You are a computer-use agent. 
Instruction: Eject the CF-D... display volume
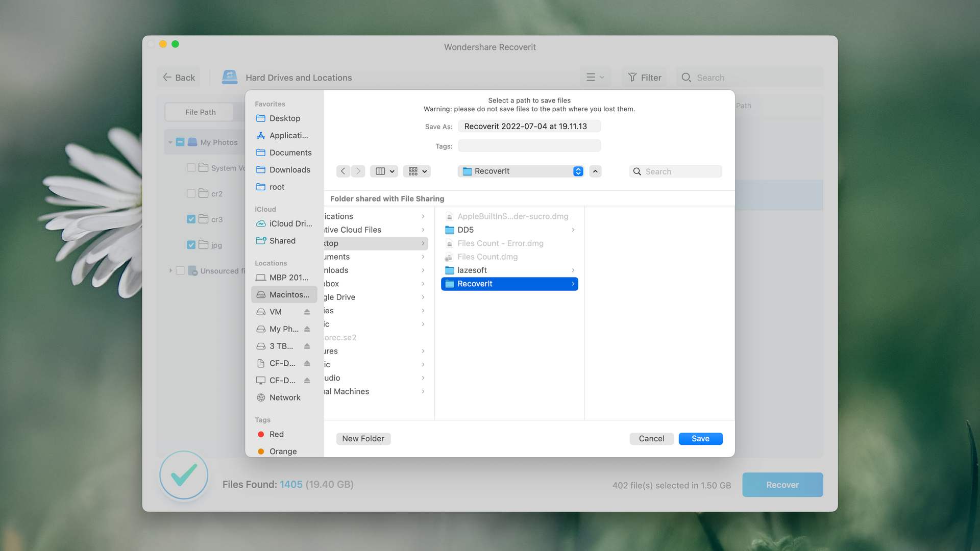307,381
